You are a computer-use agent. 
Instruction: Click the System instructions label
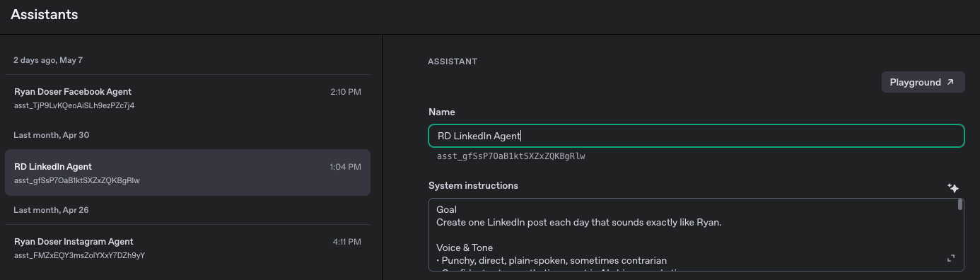point(473,185)
